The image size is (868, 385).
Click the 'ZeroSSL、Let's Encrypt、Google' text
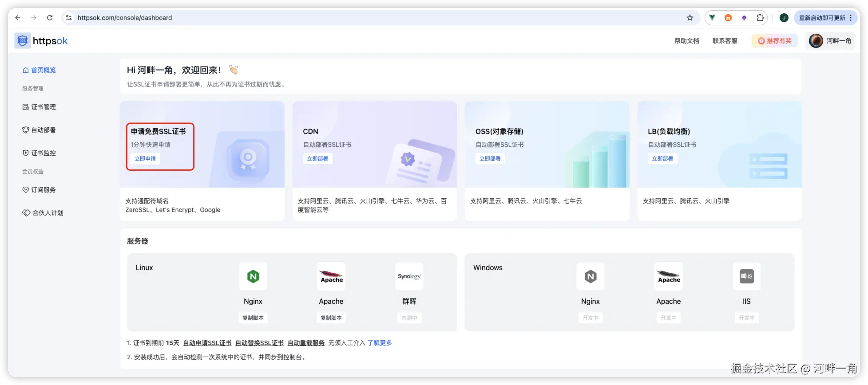(173, 210)
